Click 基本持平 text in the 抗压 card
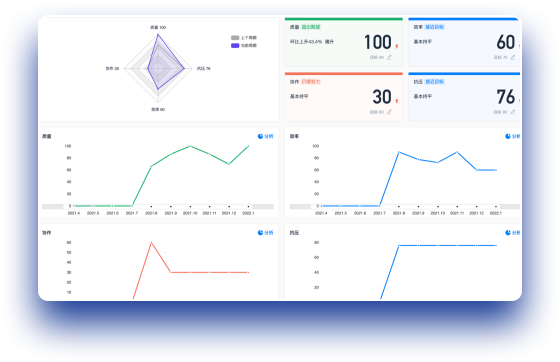 coord(423,96)
